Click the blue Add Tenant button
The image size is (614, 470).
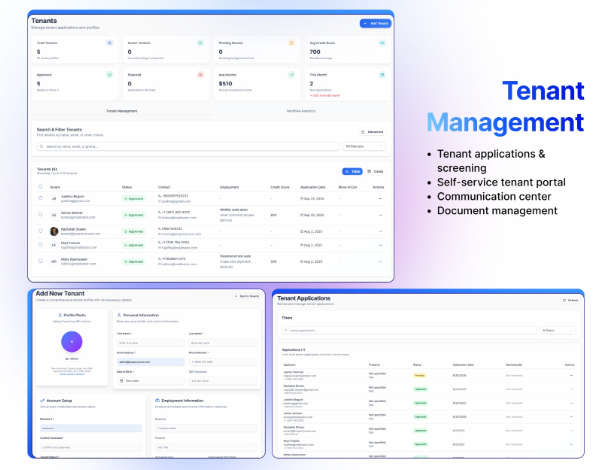pos(375,24)
